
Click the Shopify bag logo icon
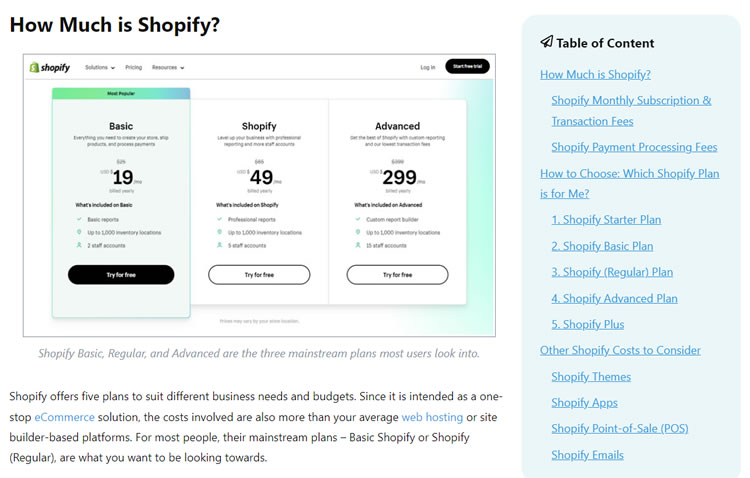[34, 67]
